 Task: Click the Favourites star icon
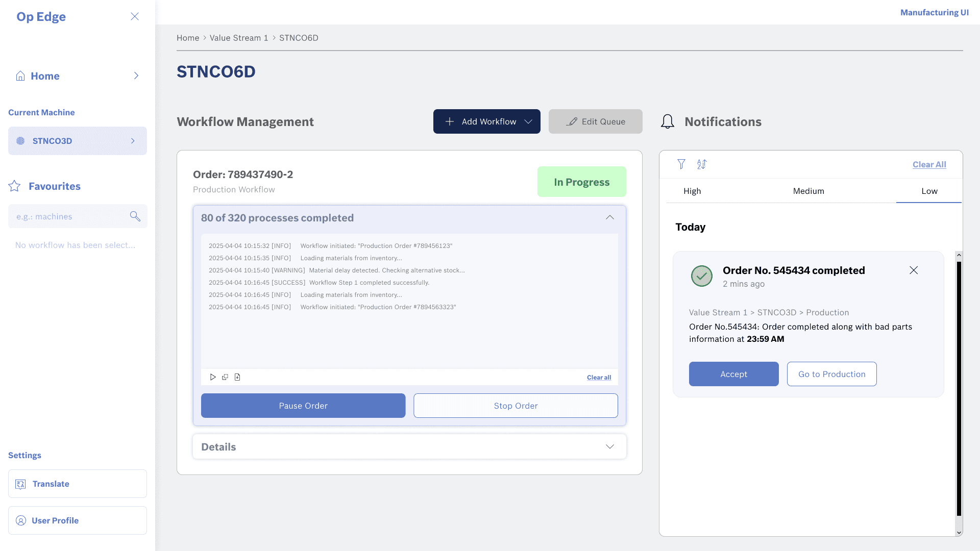tap(14, 186)
